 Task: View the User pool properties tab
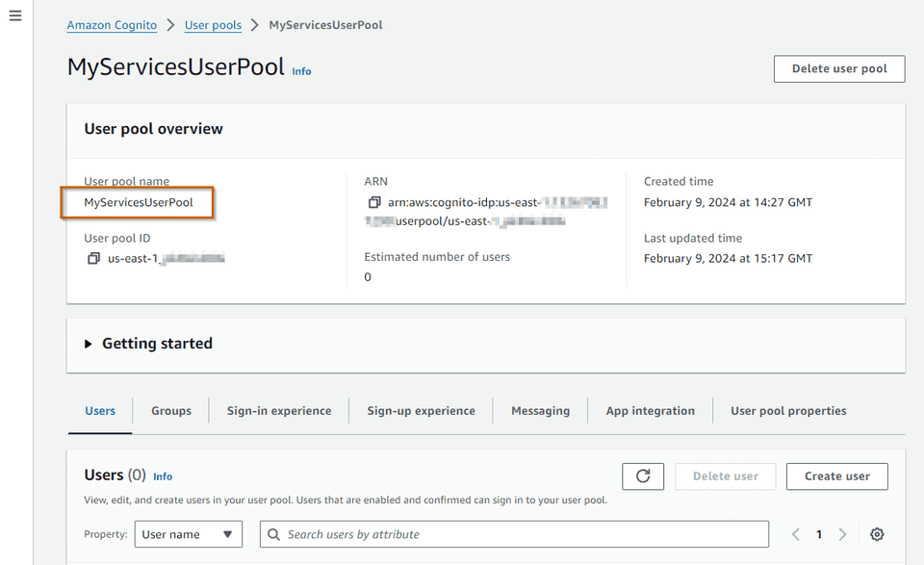pyautogui.click(x=787, y=411)
